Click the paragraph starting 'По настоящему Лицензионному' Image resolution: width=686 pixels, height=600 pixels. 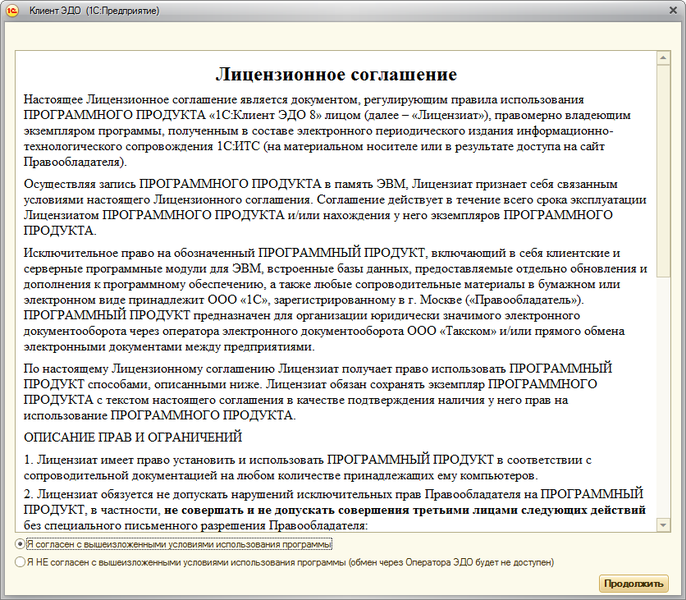coord(318,392)
